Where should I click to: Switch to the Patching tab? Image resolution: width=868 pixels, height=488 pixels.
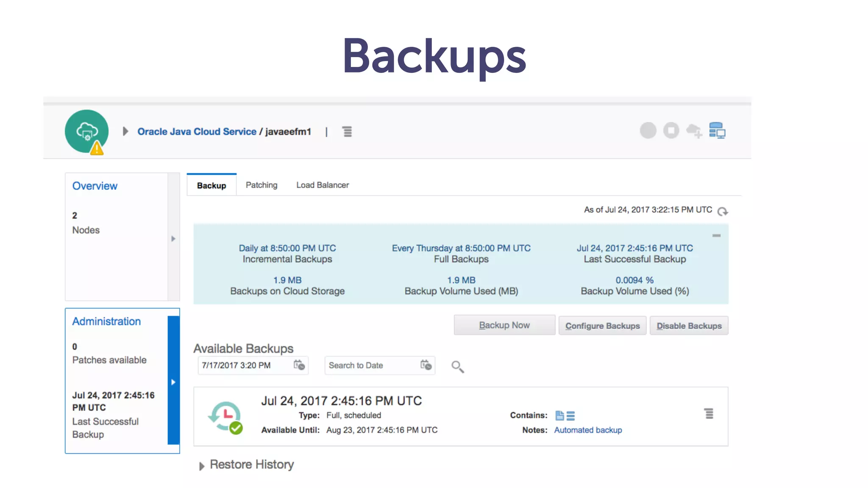(262, 185)
